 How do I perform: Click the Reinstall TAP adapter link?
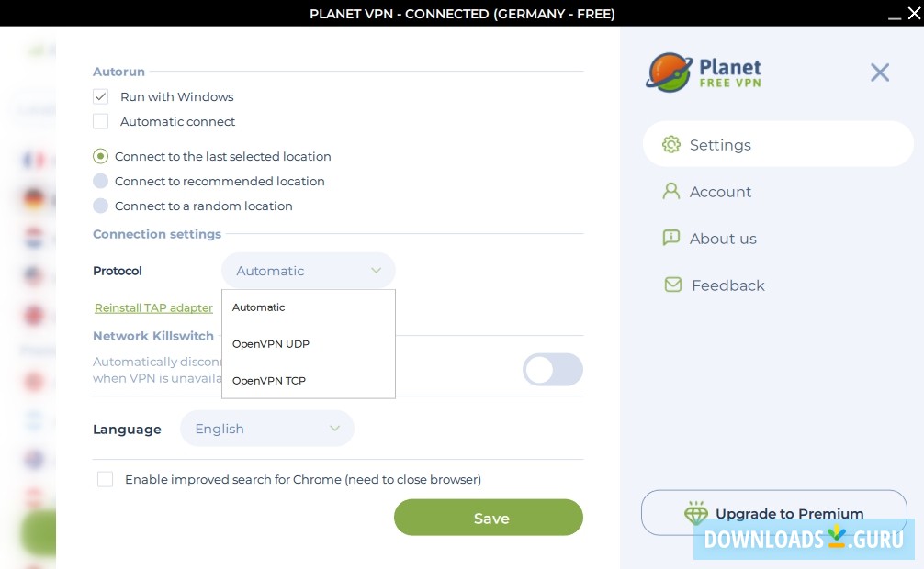click(153, 307)
